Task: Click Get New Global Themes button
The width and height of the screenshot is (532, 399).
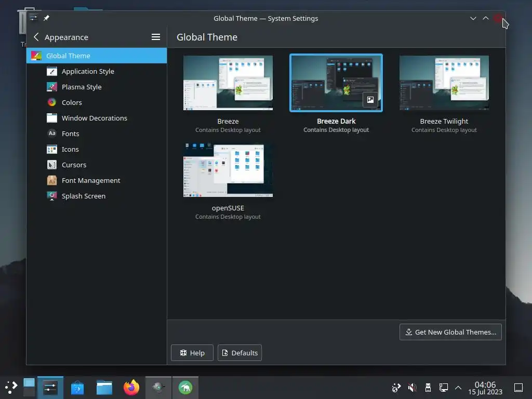Action: click(x=450, y=332)
